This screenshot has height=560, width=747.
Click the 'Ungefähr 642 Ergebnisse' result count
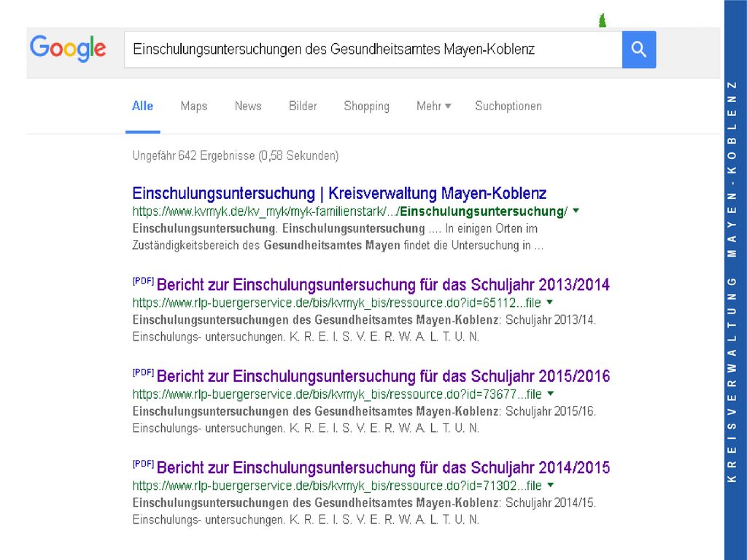[x=236, y=156]
